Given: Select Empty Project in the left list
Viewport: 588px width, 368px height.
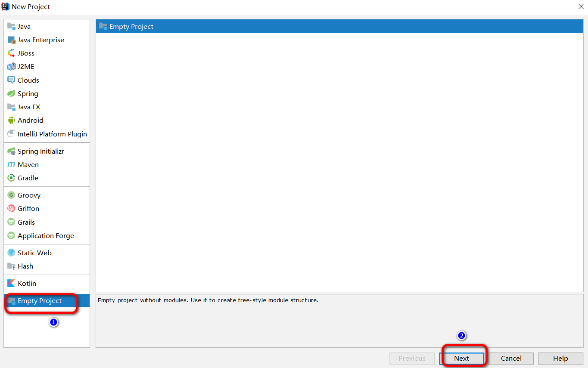Looking at the screenshot, I should click(x=47, y=300).
